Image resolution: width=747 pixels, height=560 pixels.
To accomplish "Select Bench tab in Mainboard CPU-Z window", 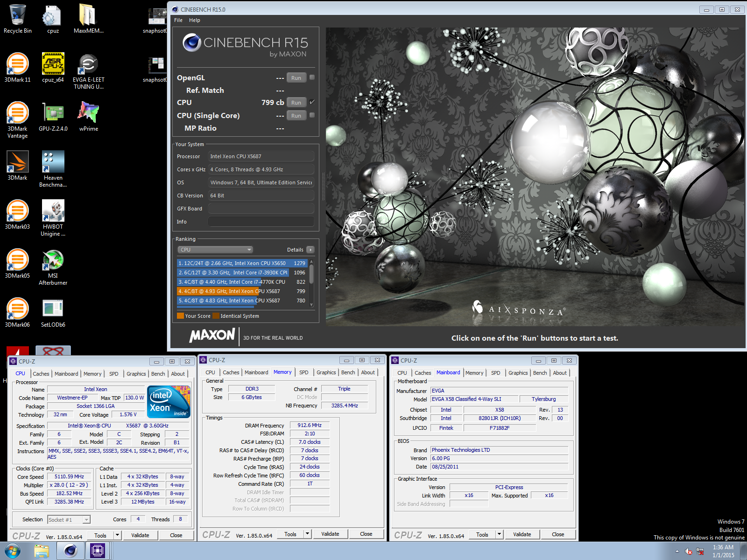I will [540, 373].
